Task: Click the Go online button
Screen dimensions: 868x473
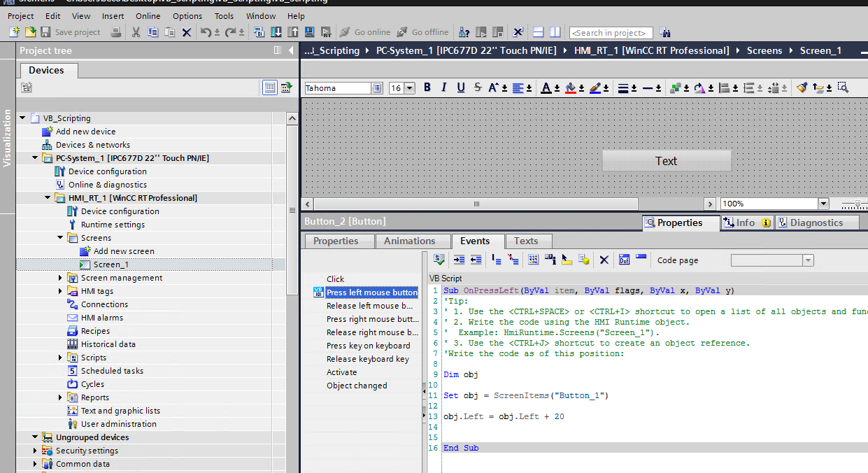Action: 365,32
